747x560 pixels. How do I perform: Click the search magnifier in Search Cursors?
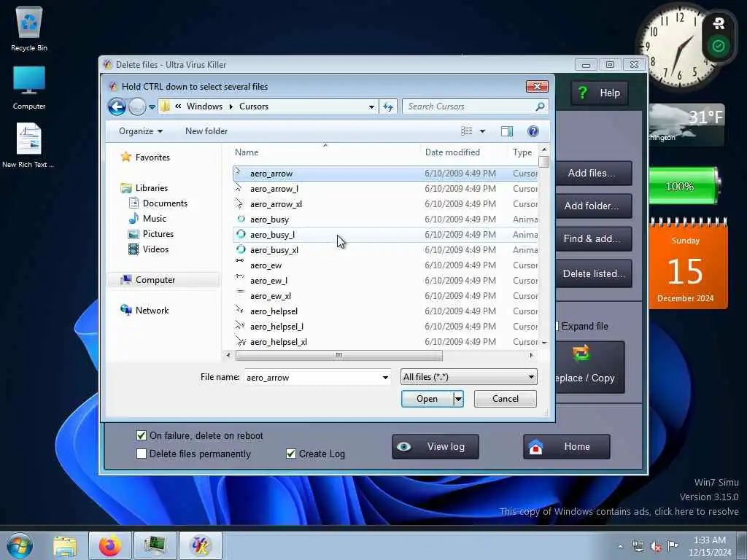(x=540, y=106)
